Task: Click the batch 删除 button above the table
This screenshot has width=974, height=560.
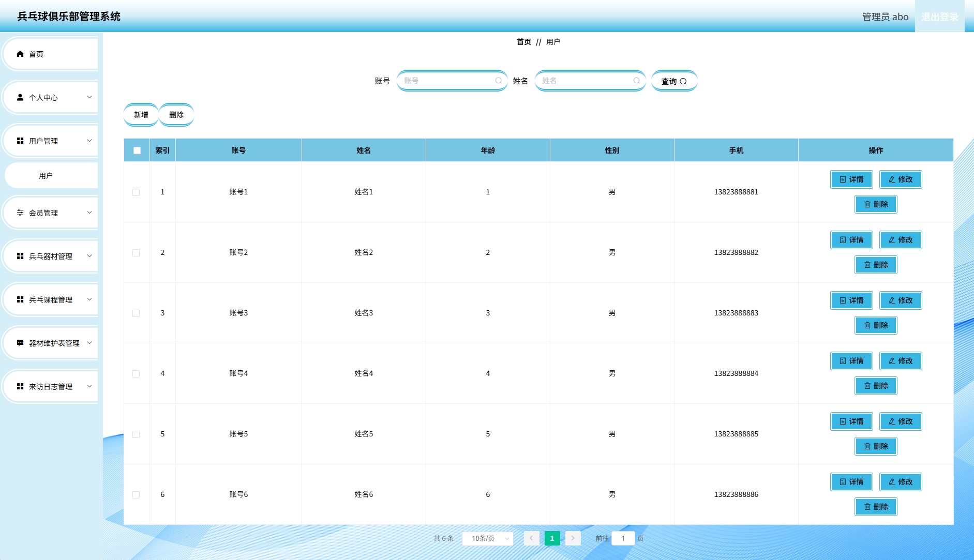Action: [x=176, y=115]
